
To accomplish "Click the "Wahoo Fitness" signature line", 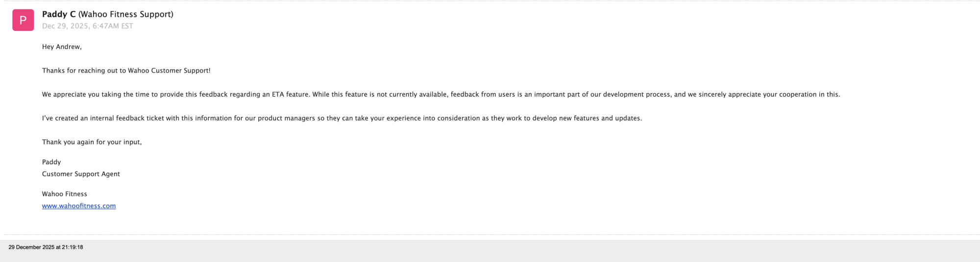I will tap(65, 194).
